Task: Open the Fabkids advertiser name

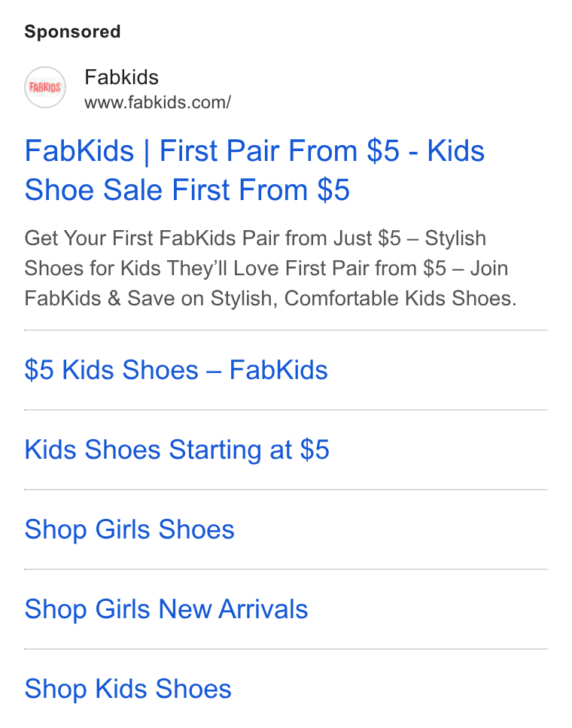Action: click(x=121, y=77)
